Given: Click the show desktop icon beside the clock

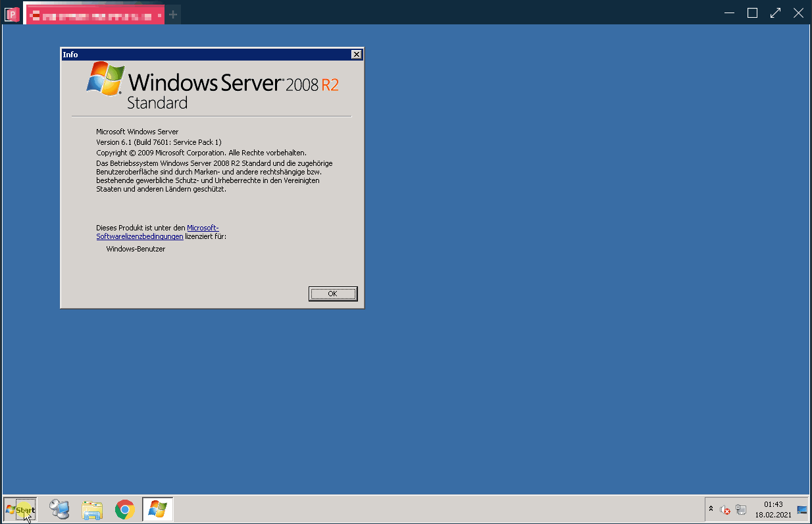Looking at the screenshot, I should (x=802, y=510).
